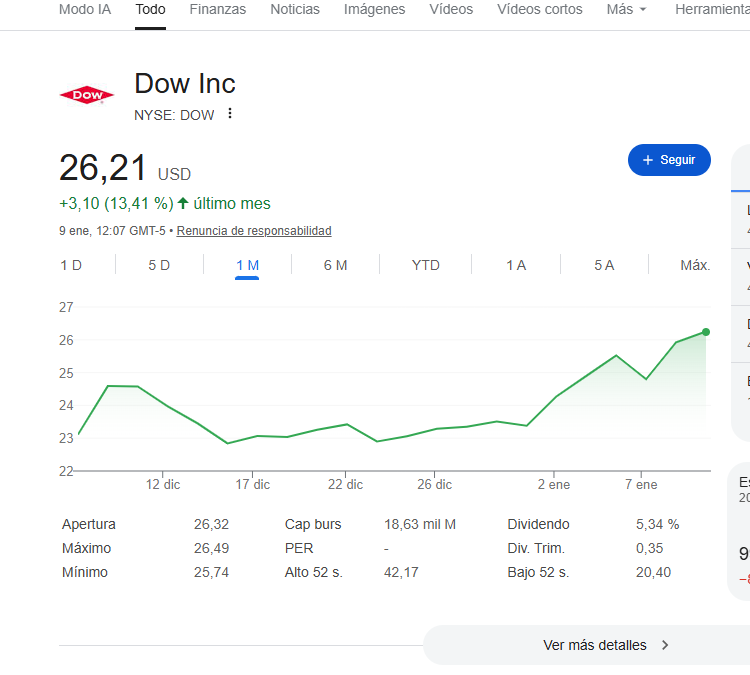Open the Renuncia de responsabilidad link
The image size is (750, 675).
coord(254,231)
